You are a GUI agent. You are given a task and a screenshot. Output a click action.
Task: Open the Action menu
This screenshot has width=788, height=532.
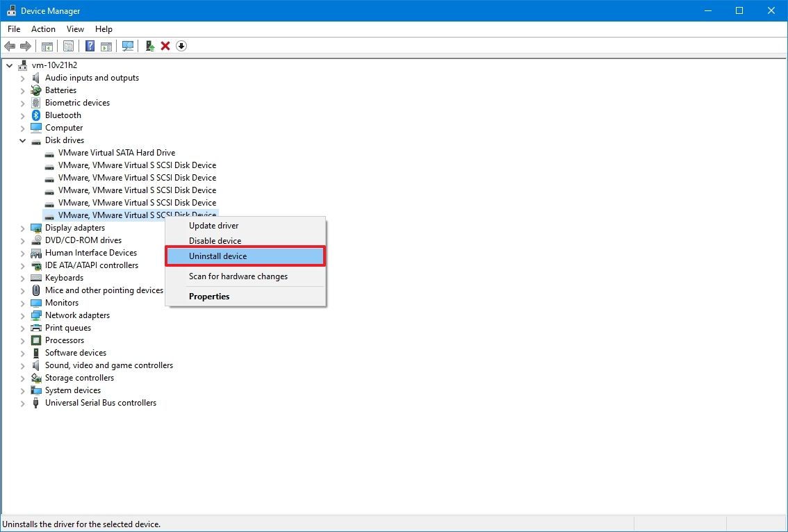pos(43,29)
